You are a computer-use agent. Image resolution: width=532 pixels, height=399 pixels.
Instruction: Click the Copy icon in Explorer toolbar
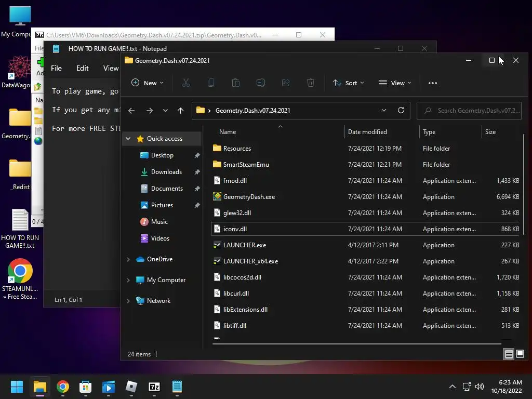tap(211, 83)
